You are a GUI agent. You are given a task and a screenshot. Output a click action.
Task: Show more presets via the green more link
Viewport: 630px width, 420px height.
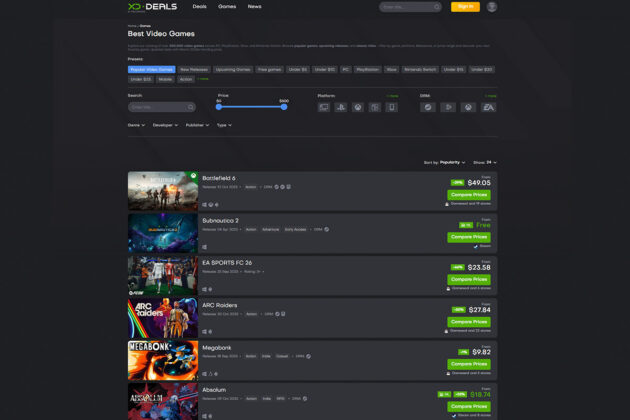(x=203, y=79)
